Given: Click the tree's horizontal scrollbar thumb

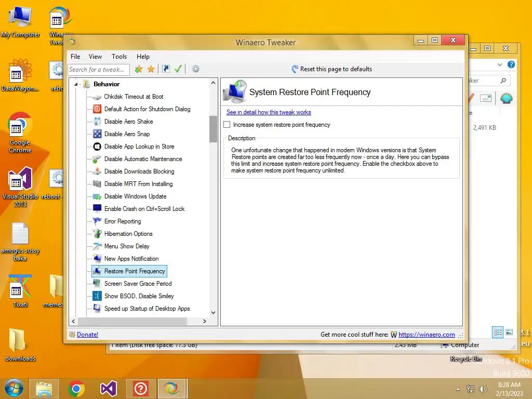Looking at the screenshot, I should (132, 321).
